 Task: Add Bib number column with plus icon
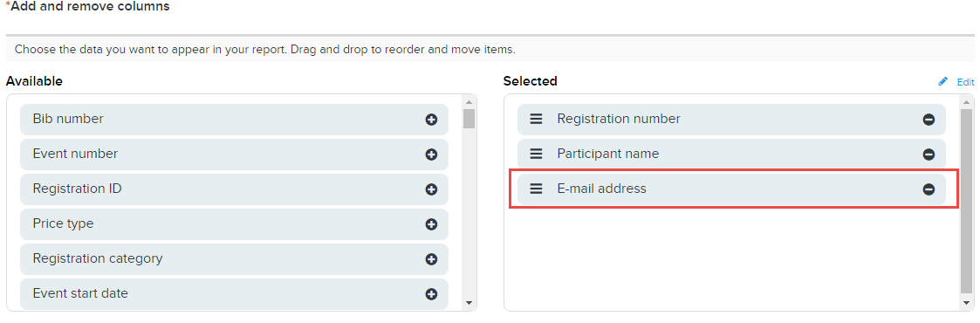(x=431, y=120)
